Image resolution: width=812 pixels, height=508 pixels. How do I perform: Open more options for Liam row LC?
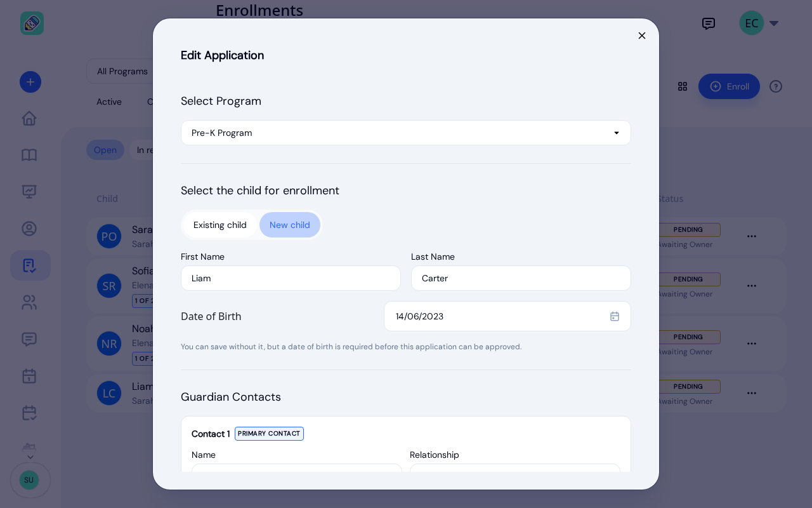point(752,393)
